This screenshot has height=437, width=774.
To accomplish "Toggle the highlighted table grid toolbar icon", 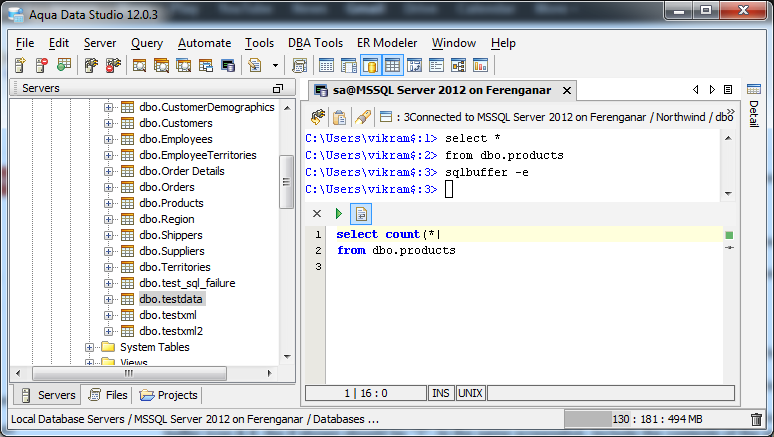I will pyautogui.click(x=392, y=65).
